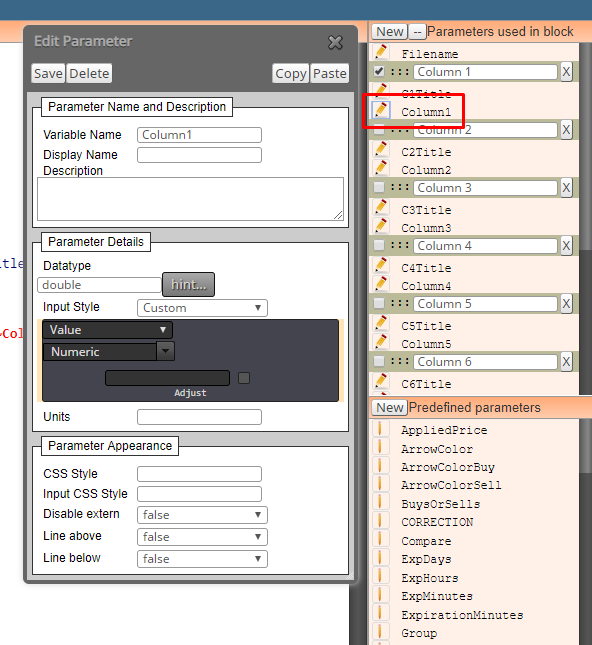This screenshot has height=645, width=592.
Task: Edit the Column 4 group name field
Action: pyautogui.click(x=485, y=246)
